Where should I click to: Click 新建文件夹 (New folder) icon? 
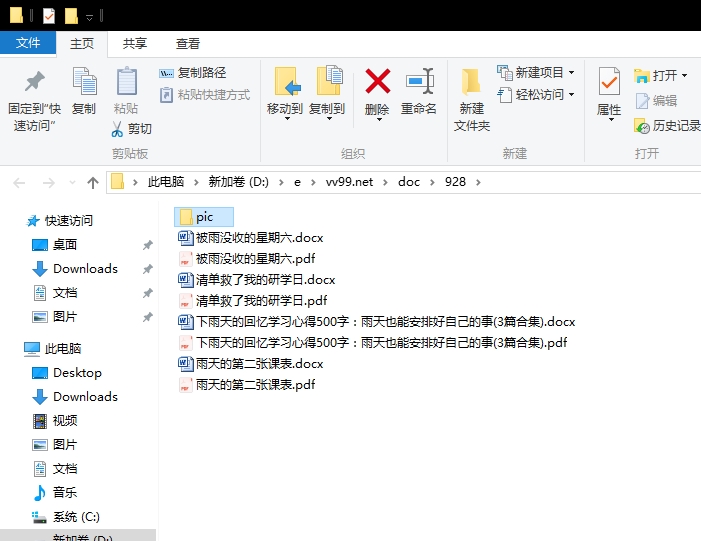coord(471,82)
